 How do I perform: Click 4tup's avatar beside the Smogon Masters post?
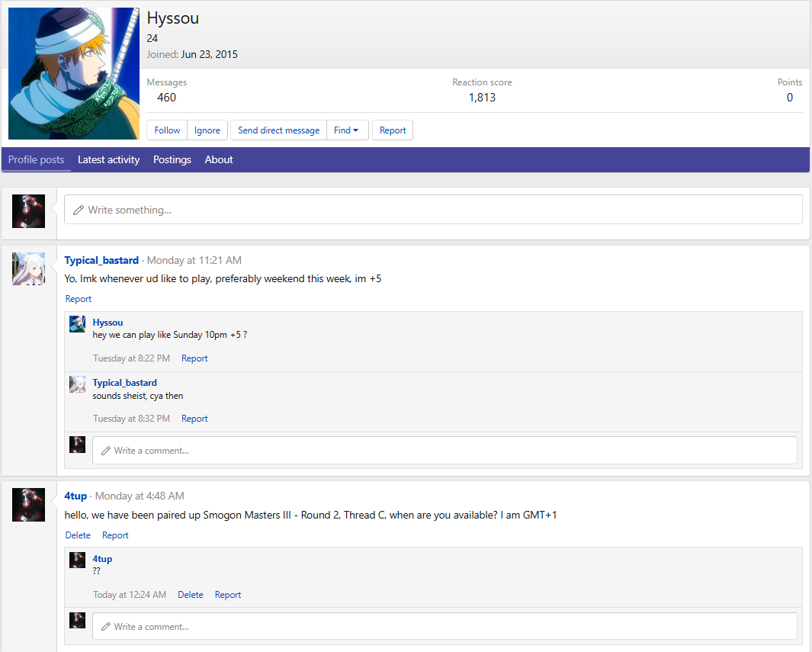click(28, 505)
